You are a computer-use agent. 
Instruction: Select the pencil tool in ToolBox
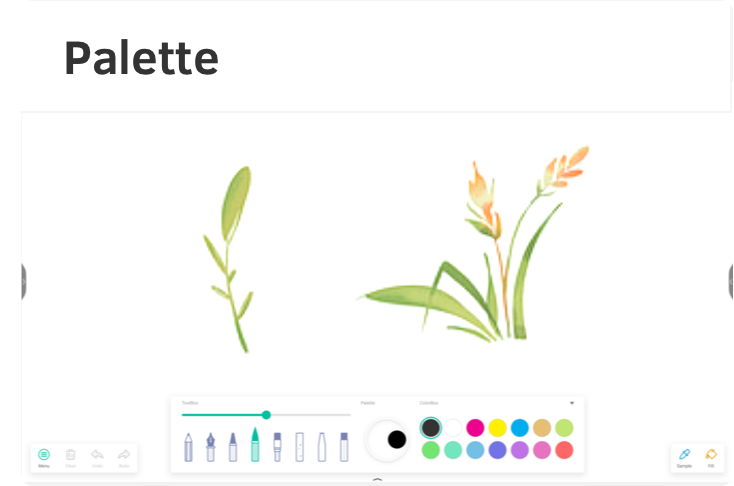point(188,446)
